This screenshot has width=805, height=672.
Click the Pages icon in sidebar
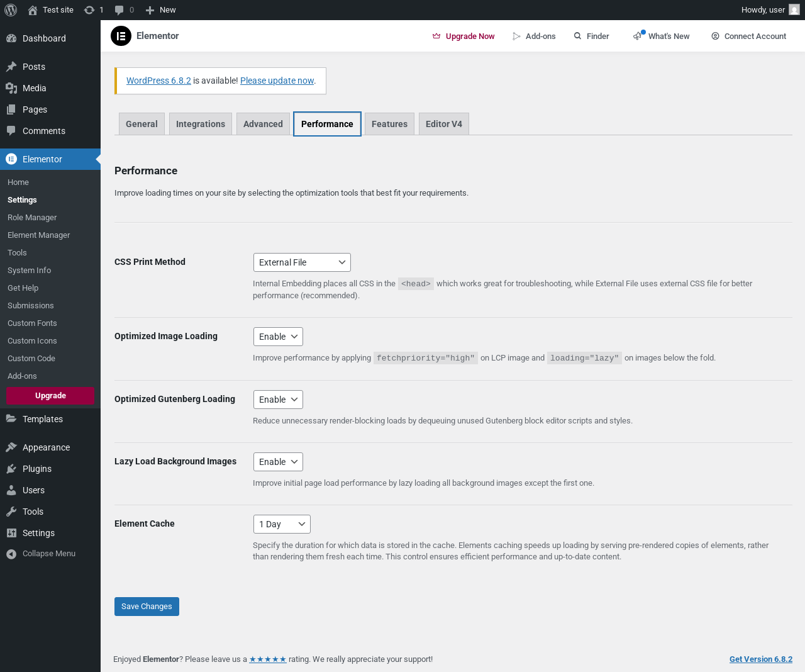[x=11, y=109]
